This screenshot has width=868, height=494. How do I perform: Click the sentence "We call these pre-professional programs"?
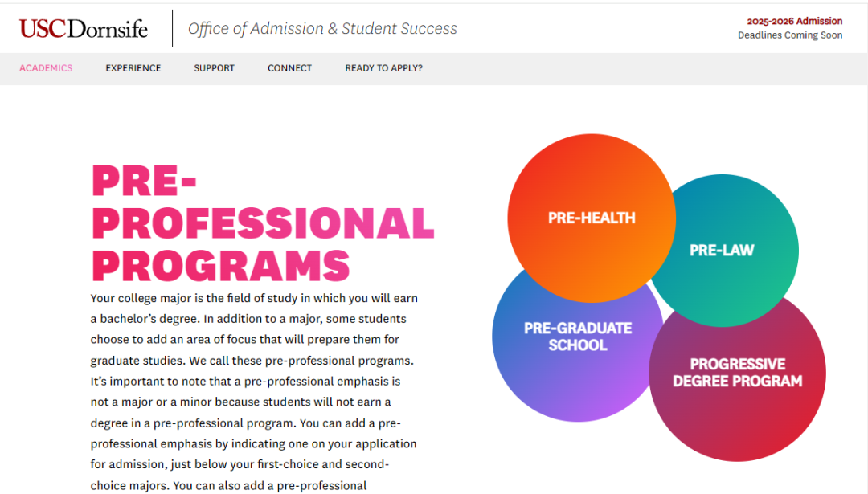click(301, 361)
